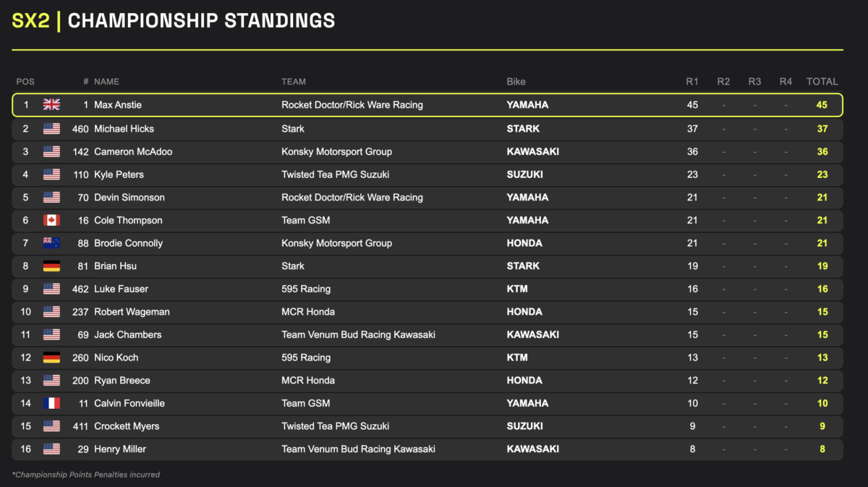Open rider name Kyle Peters
Screen dimensions: 868x487
[x=119, y=174]
